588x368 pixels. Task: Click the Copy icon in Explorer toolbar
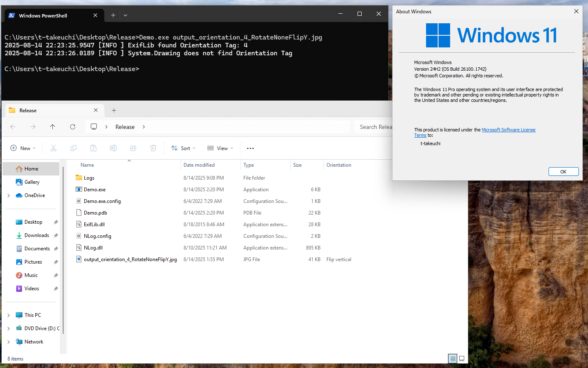click(73, 148)
